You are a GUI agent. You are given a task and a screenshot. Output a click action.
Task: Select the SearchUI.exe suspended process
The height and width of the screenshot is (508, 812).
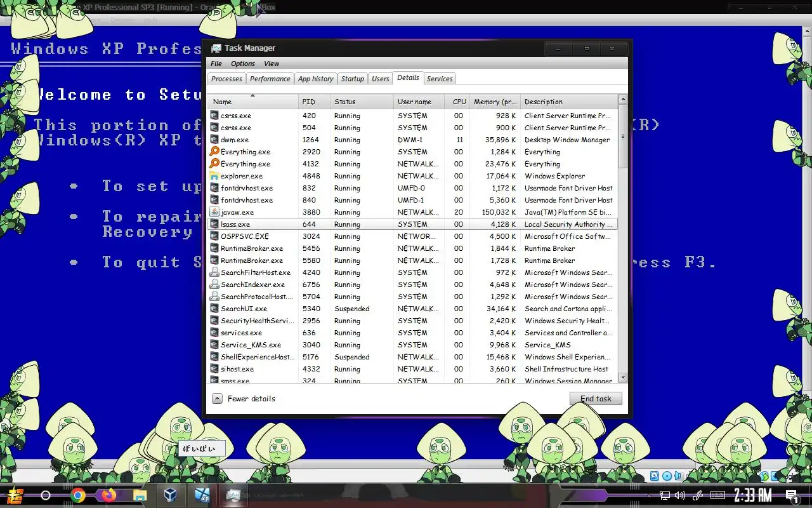(x=412, y=309)
